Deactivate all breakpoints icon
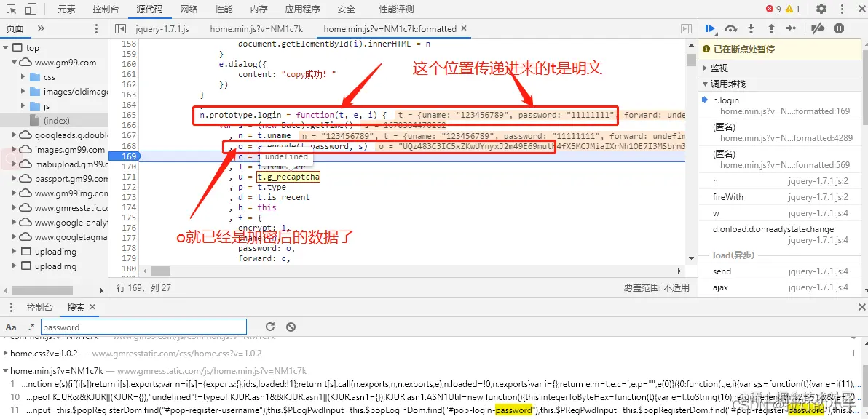The width and height of the screenshot is (868, 419). pyautogui.click(x=817, y=29)
